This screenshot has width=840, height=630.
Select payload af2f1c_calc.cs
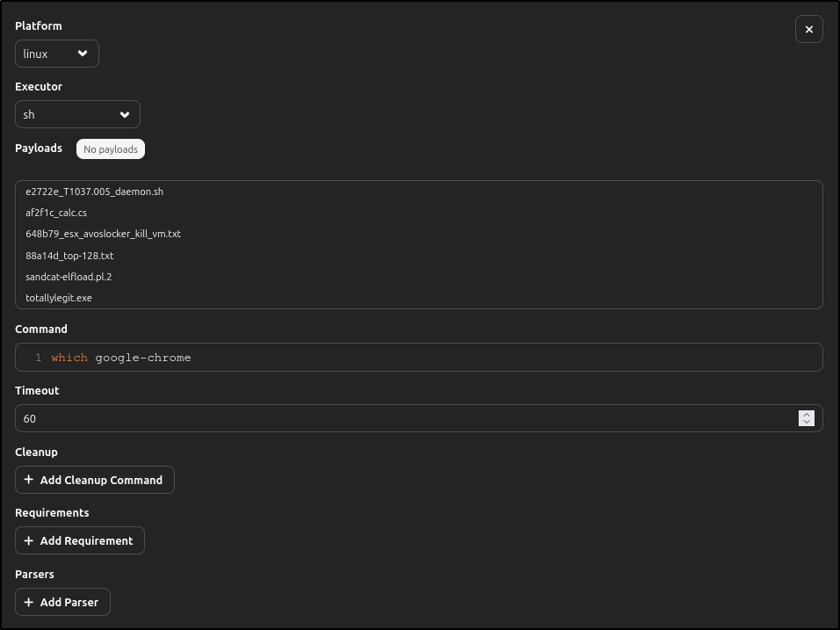point(55,213)
